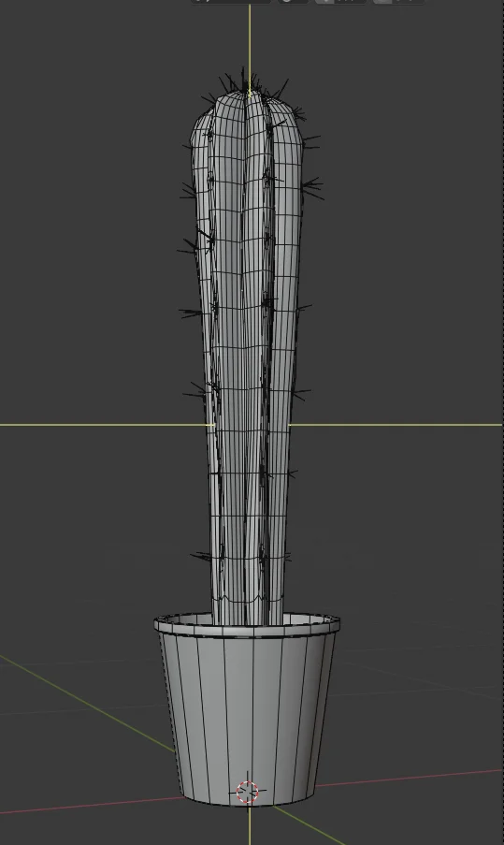
Task: Select the cactus body mesh
Action: click(248, 356)
